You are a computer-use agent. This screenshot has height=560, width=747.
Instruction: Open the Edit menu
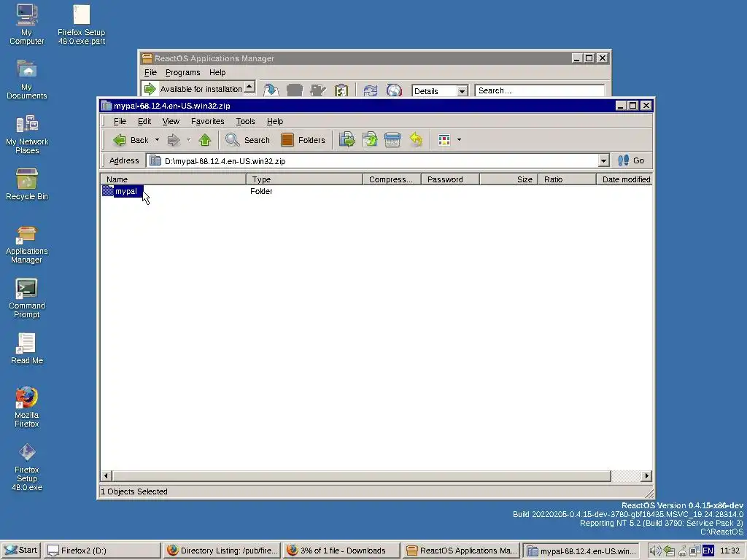pyautogui.click(x=144, y=122)
